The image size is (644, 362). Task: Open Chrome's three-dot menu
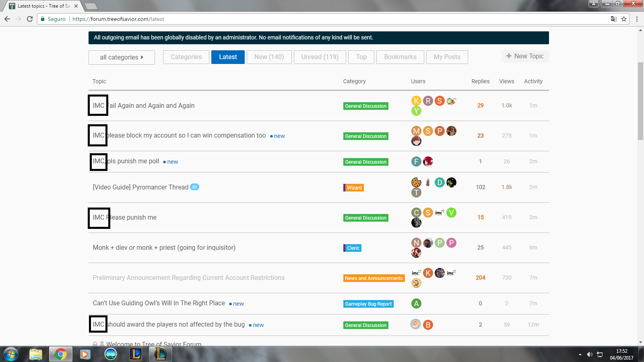coord(637,19)
